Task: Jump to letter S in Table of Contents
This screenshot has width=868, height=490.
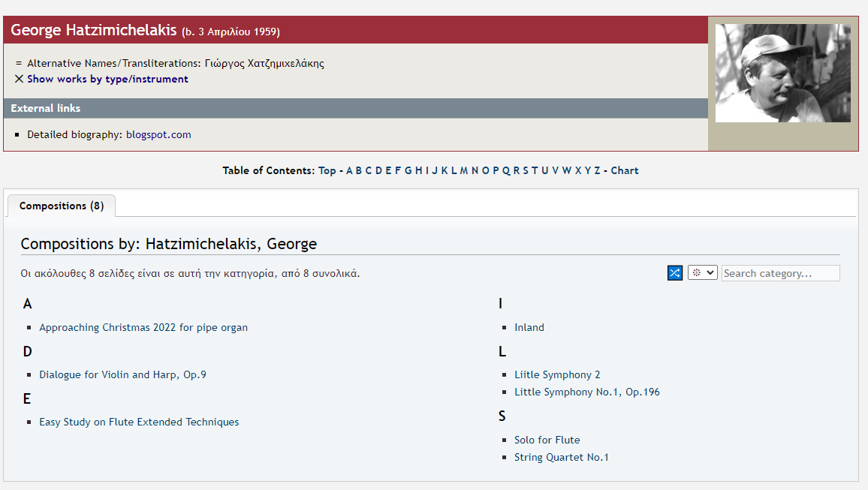Action: (x=526, y=170)
